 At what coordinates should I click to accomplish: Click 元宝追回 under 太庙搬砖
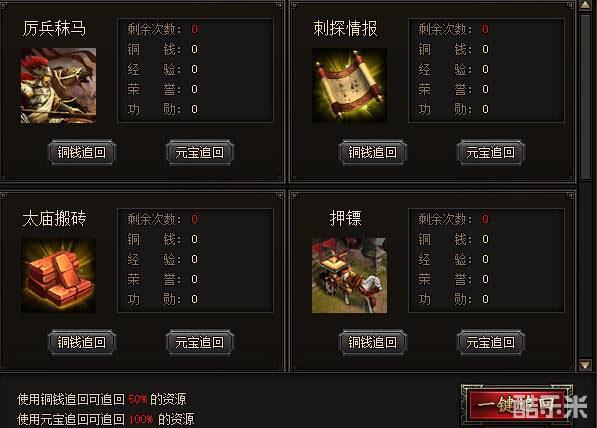tap(200, 342)
